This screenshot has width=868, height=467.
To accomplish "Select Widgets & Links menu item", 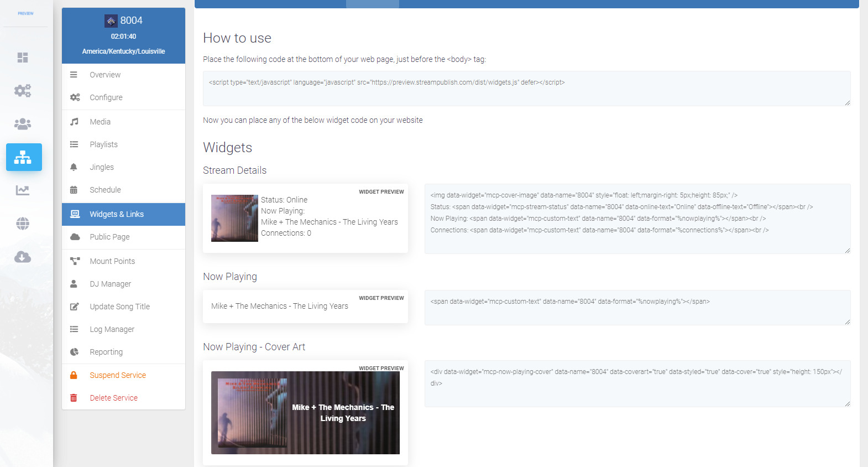I will tap(123, 214).
